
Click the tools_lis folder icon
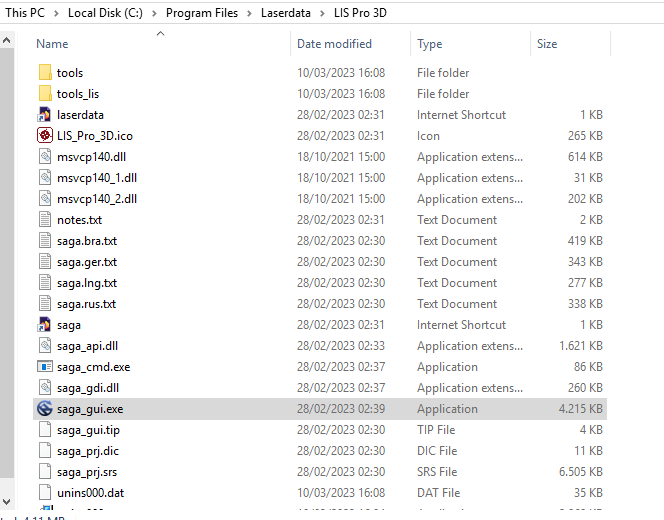point(44,94)
